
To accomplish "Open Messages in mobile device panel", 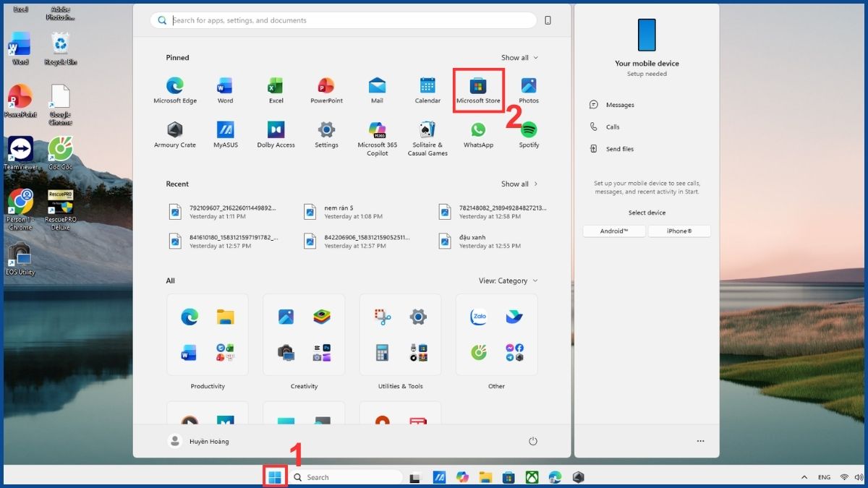I will 612,105.
